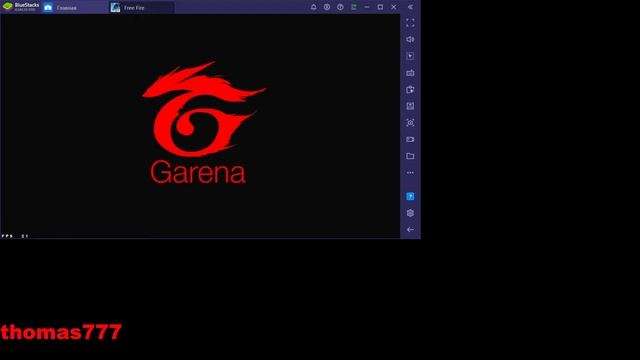Click the sidebar icon below the keyboard icon
Viewport: 640px width, 360px height.
410,89
